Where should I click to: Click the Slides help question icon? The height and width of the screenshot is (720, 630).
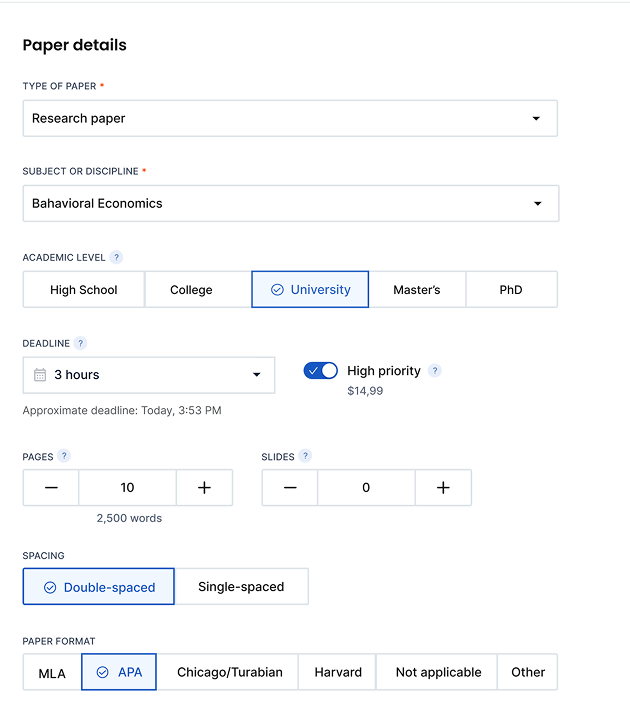click(305, 456)
